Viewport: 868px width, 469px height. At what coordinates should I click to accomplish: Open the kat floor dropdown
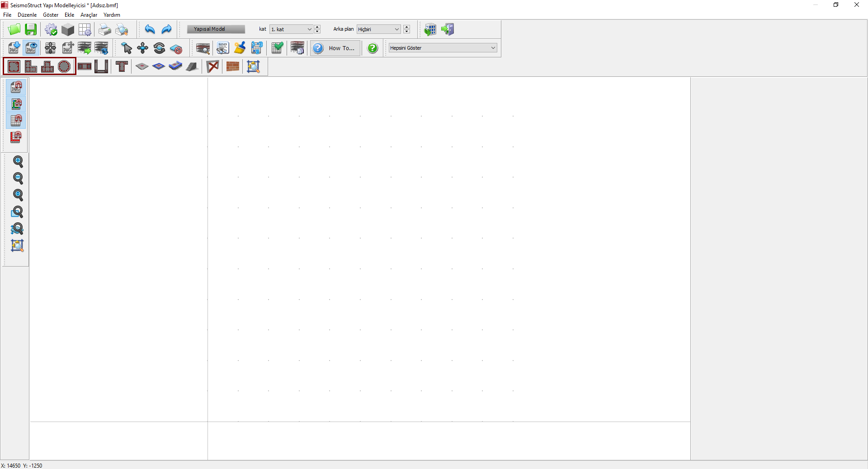pos(291,29)
